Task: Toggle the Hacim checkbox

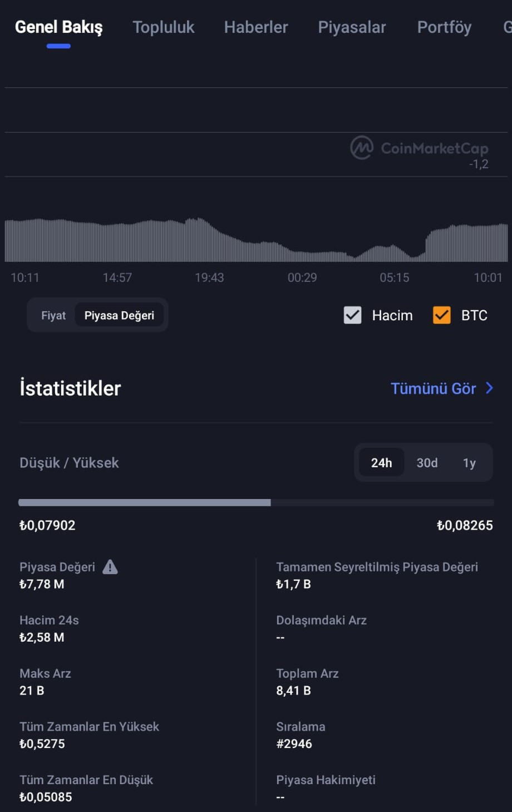Action: [353, 315]
